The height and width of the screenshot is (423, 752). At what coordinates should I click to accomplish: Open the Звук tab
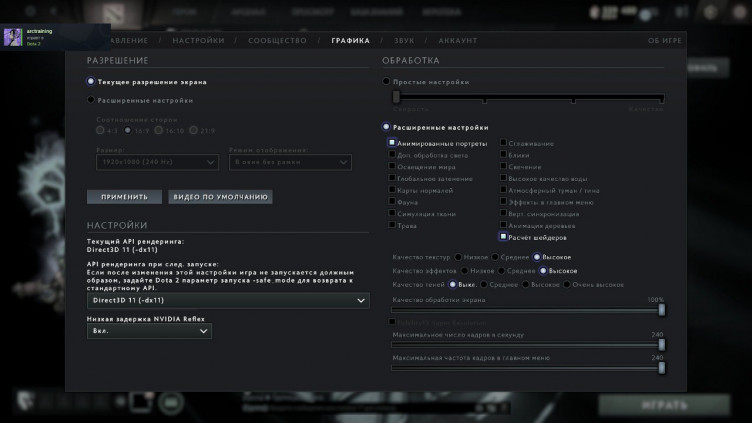404,40
